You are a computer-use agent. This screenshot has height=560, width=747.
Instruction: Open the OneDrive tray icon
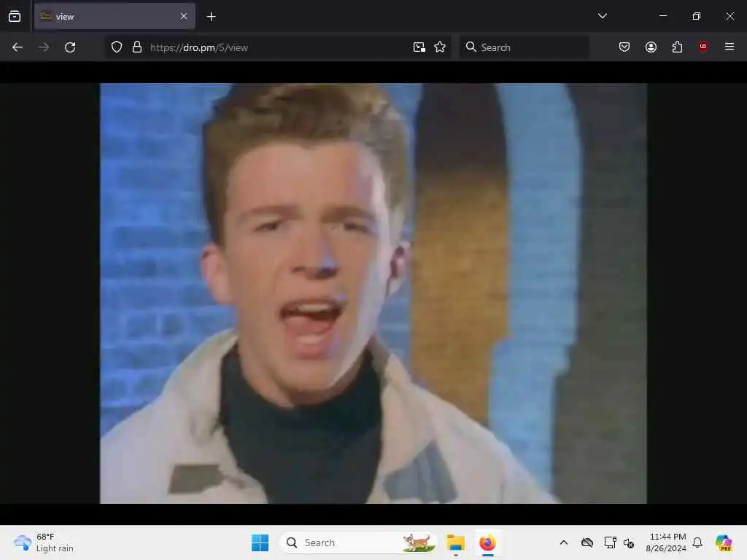587,542
